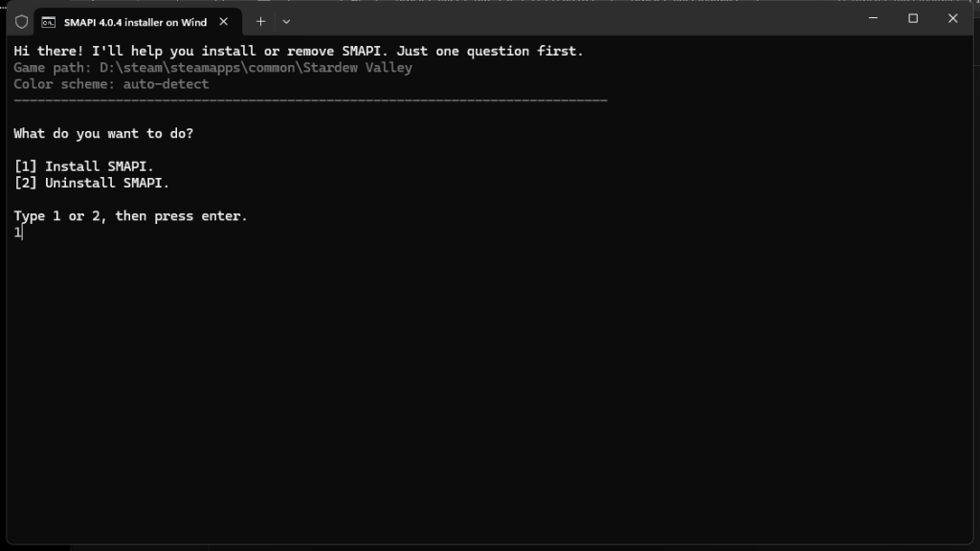Click the typed input line showing 1

[17, 232]
